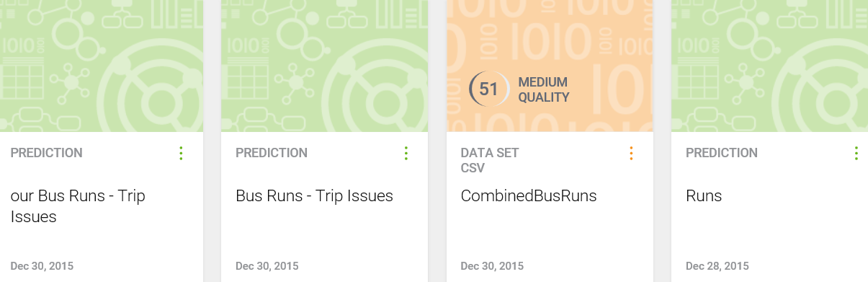Open options menu for 'our Bus Runs - Trip Issues' card
868x282 pixels.
(181, 153)
